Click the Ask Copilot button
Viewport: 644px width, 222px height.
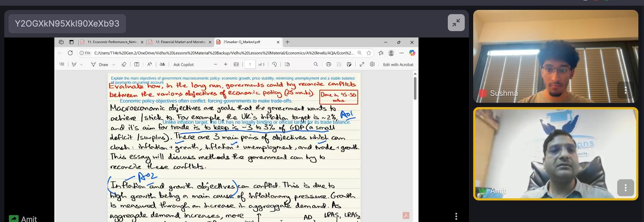[183, 65]
